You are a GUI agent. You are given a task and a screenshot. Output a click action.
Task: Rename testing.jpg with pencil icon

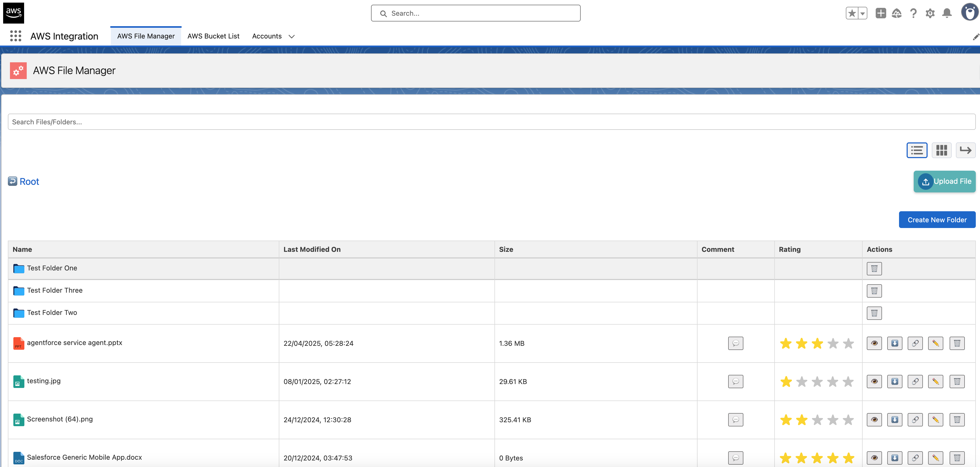pos(936,381)
